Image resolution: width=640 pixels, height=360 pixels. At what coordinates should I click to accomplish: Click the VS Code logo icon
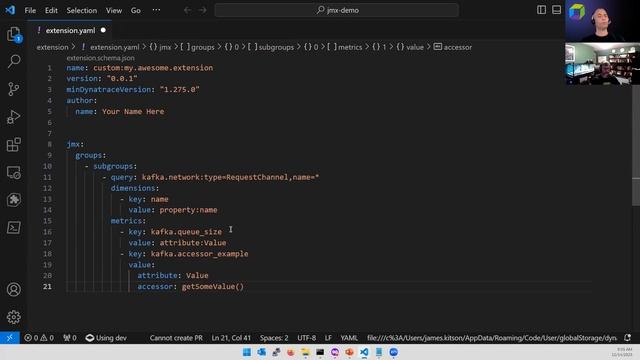tap(10, 10)
